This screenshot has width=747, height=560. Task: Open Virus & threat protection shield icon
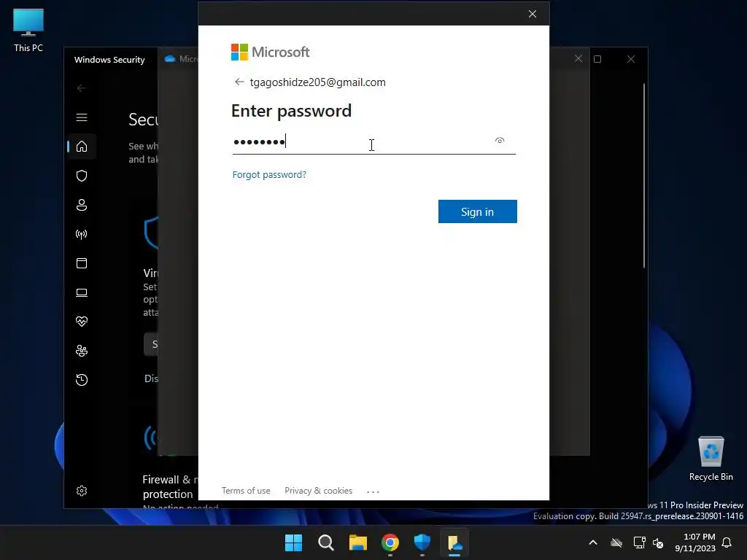click(x=82, y=176)
